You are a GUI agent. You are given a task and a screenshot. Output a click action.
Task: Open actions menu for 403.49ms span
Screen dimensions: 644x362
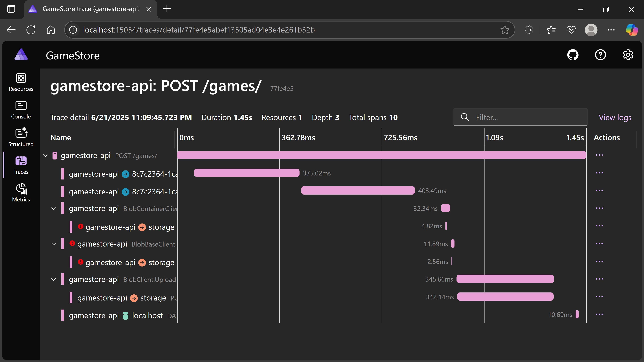pyautogui.click(x=599, y=190)
